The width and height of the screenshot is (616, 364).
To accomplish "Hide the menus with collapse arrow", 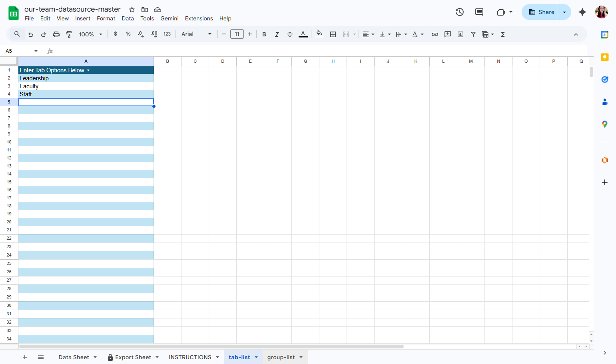I will click(x=576, y=34).
